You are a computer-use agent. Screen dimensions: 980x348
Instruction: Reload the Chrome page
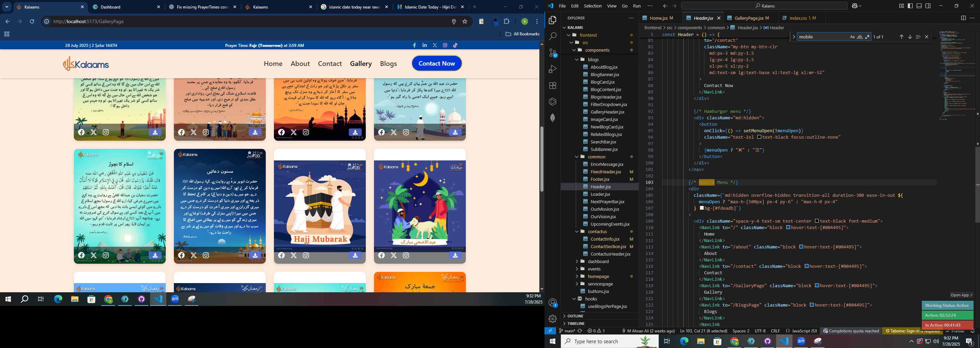click(32, 22)
